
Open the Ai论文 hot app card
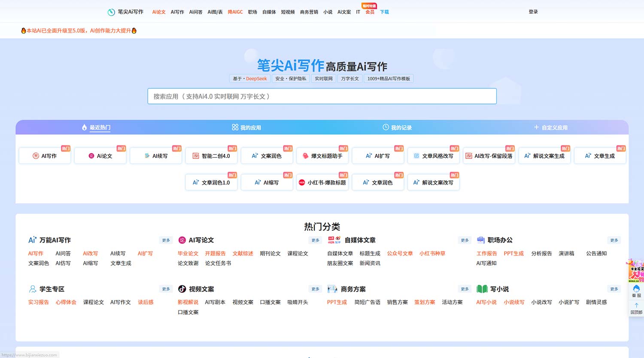tap(100, 156)
